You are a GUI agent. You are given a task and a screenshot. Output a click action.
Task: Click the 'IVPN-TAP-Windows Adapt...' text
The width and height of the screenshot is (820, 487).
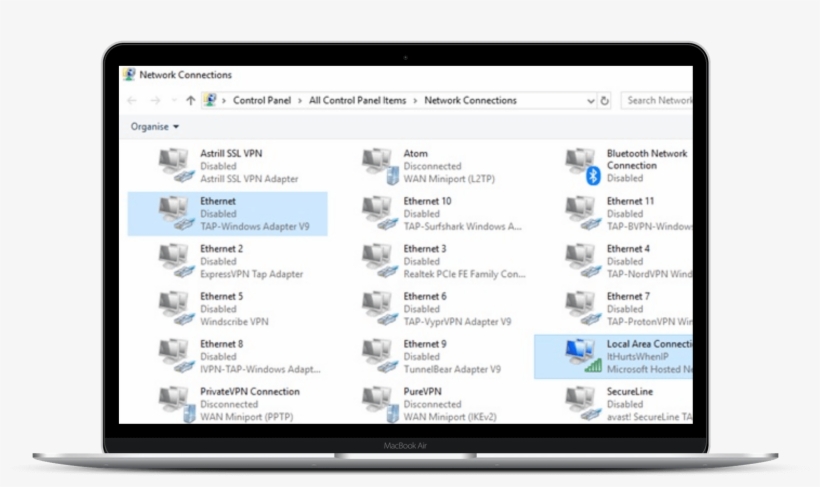point(260,369)
